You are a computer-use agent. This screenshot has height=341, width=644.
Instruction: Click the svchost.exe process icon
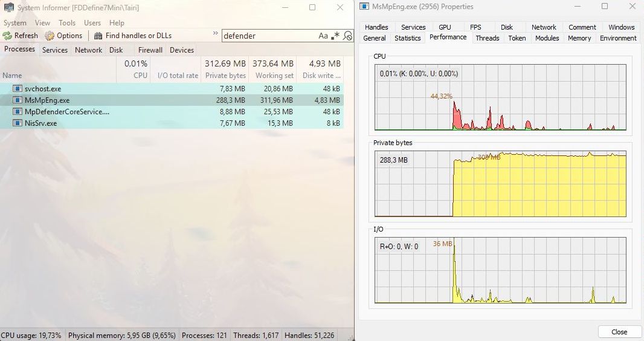[x=18, y=88]
